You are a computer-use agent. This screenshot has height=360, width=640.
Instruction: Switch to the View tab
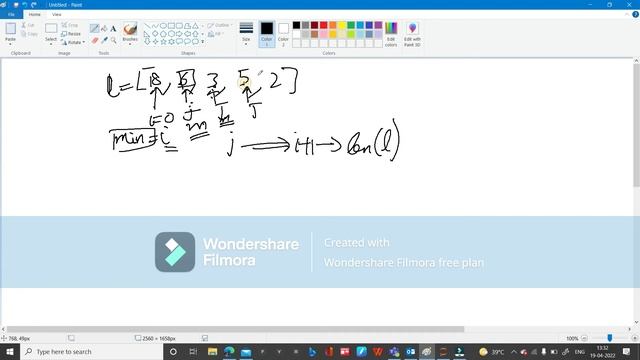tap(56, 14)
